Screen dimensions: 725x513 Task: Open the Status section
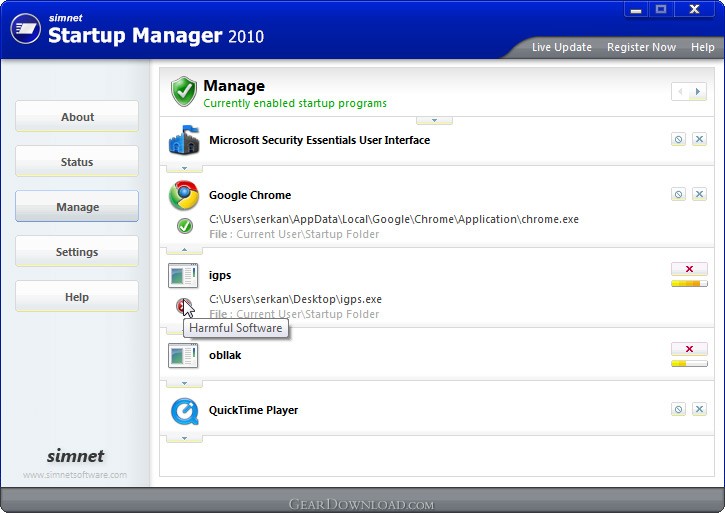(x=77, y=161)
